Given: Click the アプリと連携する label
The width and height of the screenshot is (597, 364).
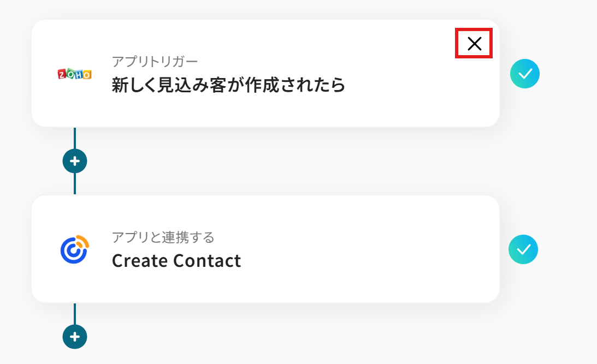Looking at the screenshot, I should [x=163, y=237].
